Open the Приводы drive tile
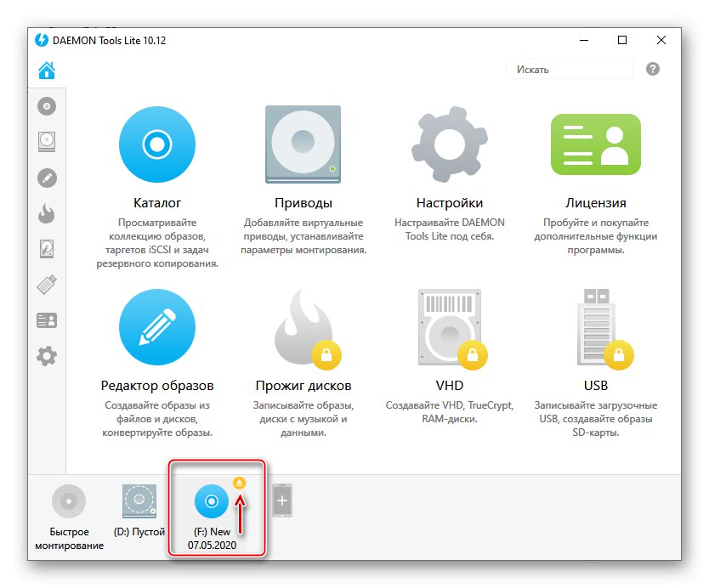709x588 pixels. point(303,144)
